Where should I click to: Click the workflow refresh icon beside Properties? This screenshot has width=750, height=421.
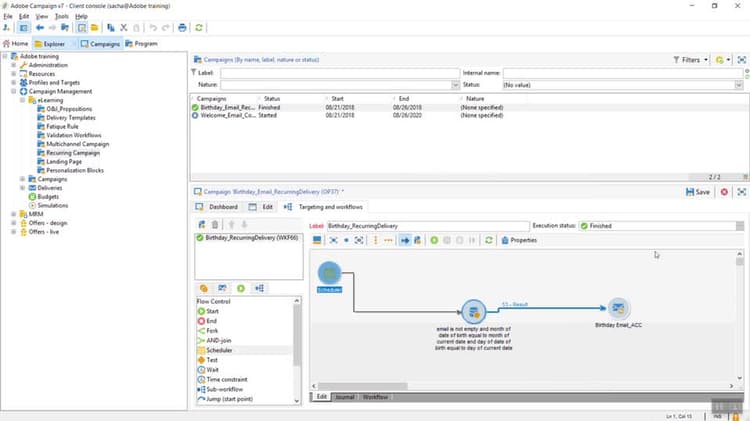(x=488, y=240)
